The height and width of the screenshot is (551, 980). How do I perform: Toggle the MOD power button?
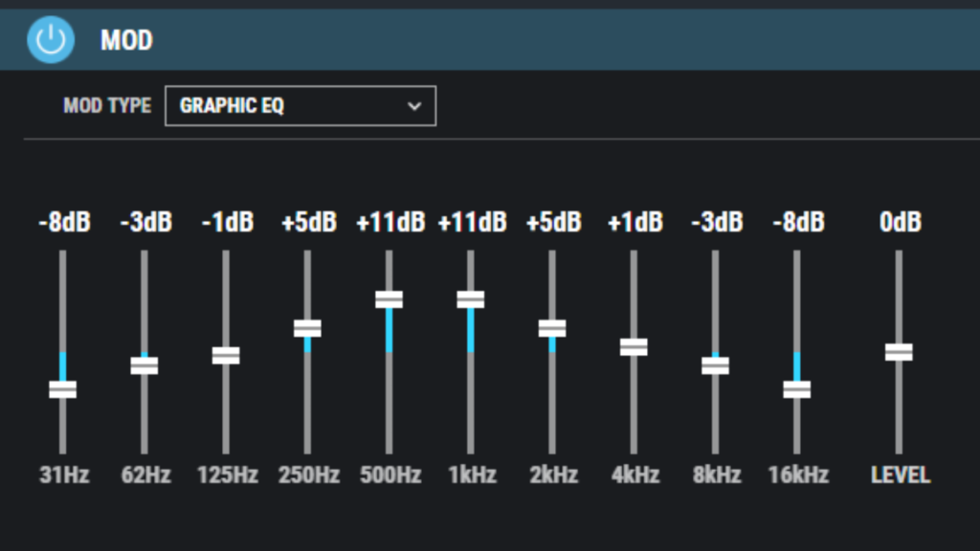tap(51, 40)
